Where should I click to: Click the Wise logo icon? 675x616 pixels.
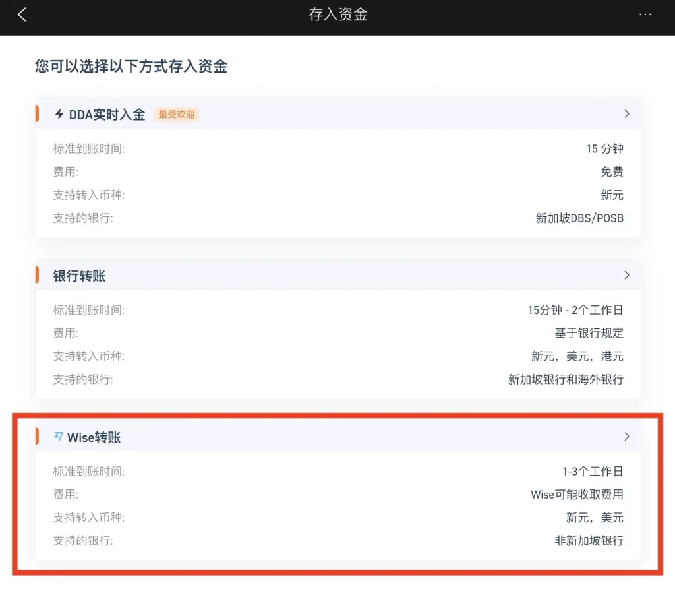pos(59,437)
